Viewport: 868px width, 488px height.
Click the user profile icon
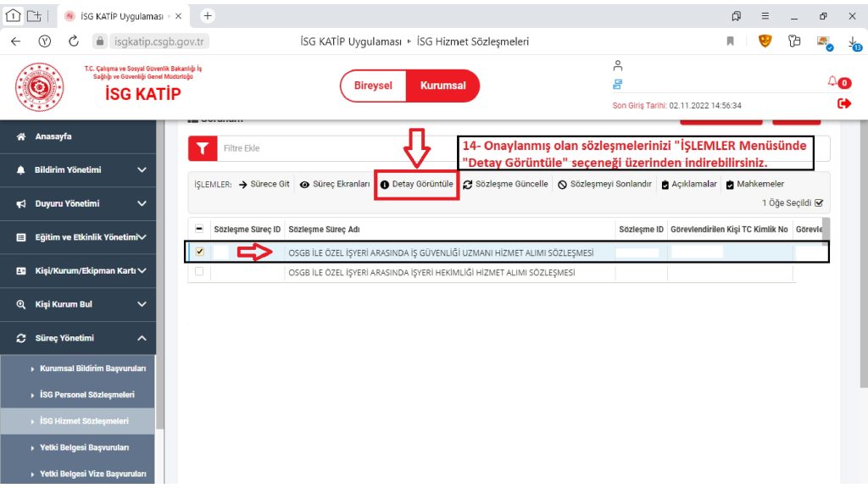click(618, 66)
